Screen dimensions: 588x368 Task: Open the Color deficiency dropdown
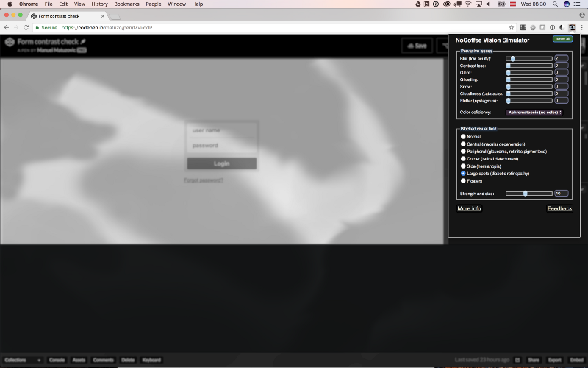pyautogui.click(x=534, y=113)
